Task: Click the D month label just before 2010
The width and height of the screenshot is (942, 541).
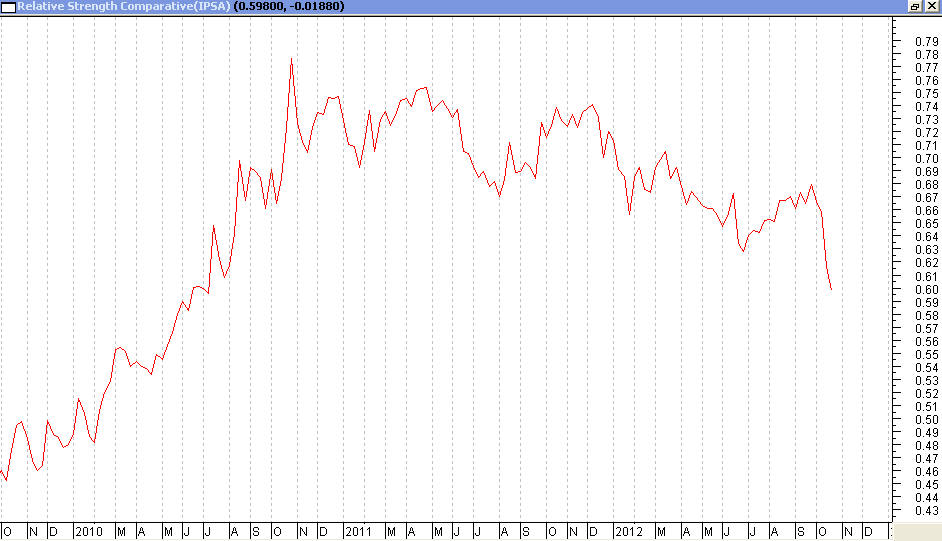Action: point(53,531)
